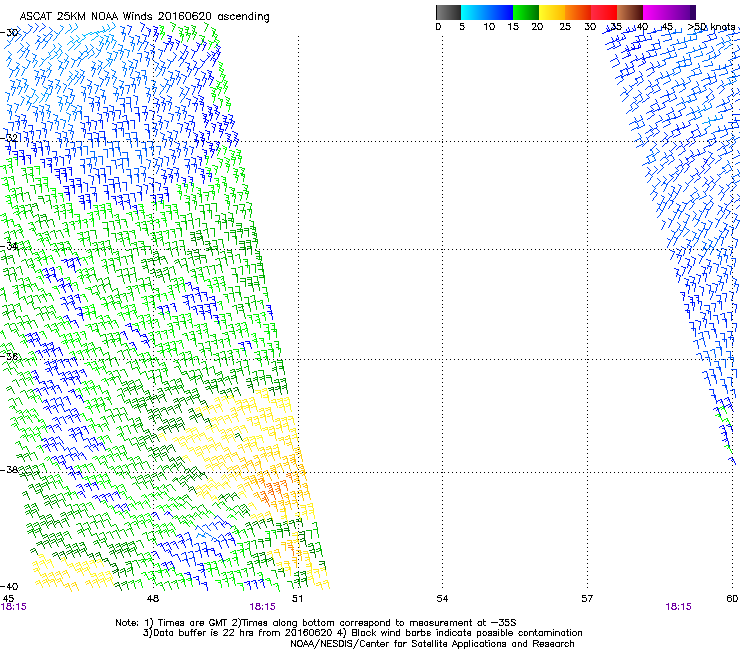Click the '30' label under the color legend
This screenshot has height=650, width=740.
590,27
